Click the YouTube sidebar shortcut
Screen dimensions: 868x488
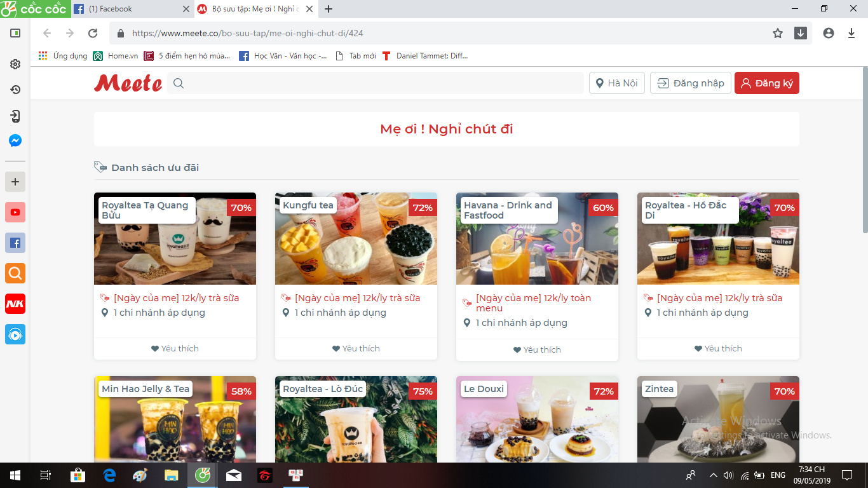(x=15, y=212)
